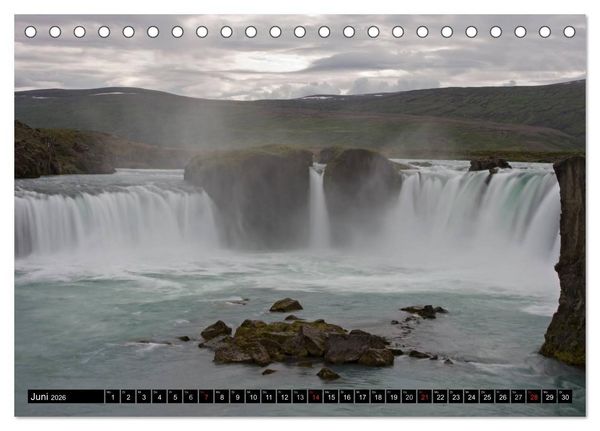Select day 22 in the calendar strip
The width and height of the screenshot is (600, 431).
[x=440, y=397]
